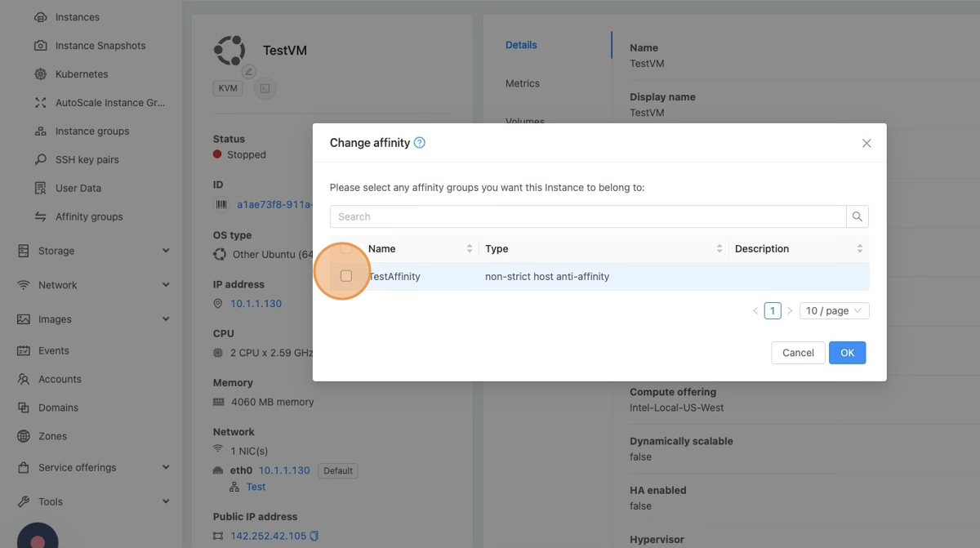This screenshot has width=980, height=548.
Task: Sort by Name column sorter arrows
Action: [x=470, y=249]
